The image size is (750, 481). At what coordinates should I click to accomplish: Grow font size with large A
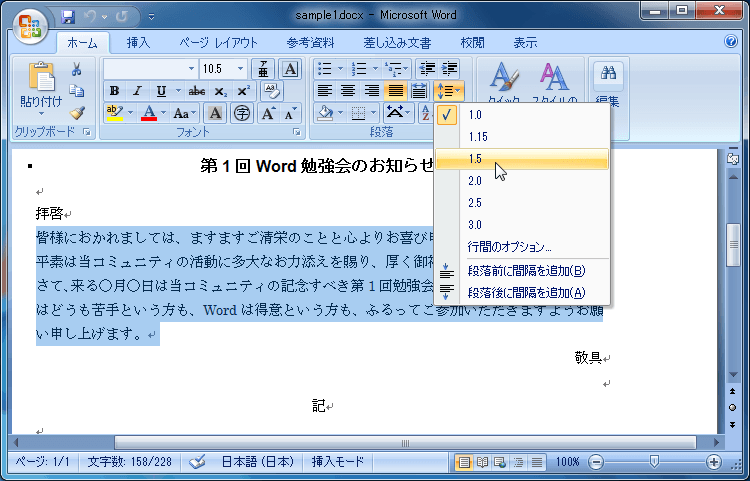click(267, 113)
